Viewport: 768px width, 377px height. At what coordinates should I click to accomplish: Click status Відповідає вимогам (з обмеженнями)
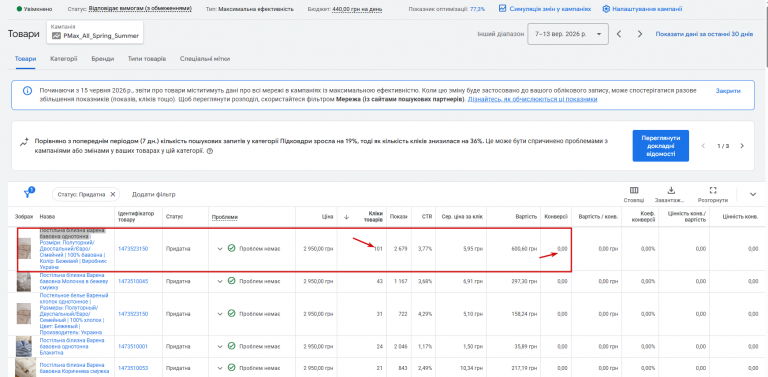(141, 9)
